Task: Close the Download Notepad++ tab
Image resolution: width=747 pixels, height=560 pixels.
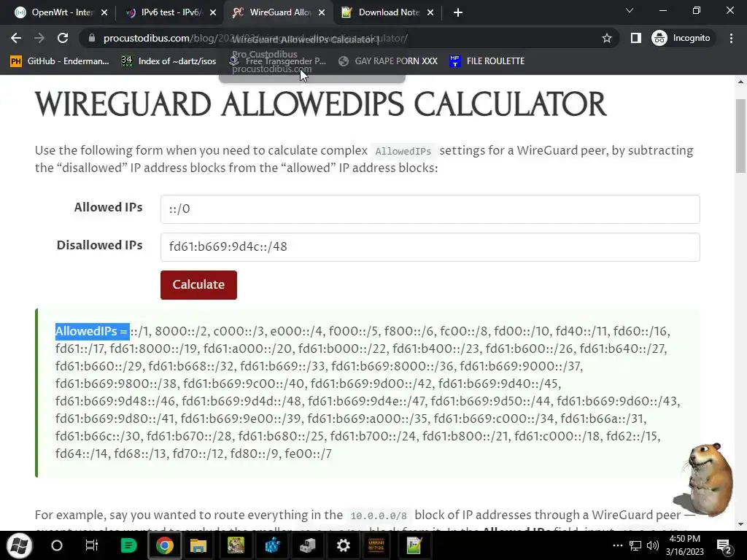Action: (430, 13)
